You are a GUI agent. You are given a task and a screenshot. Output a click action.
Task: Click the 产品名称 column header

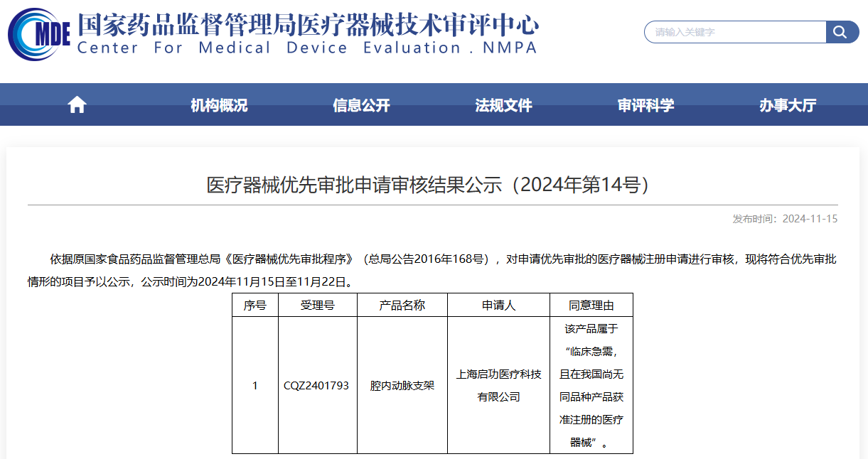tap(402, 305)
